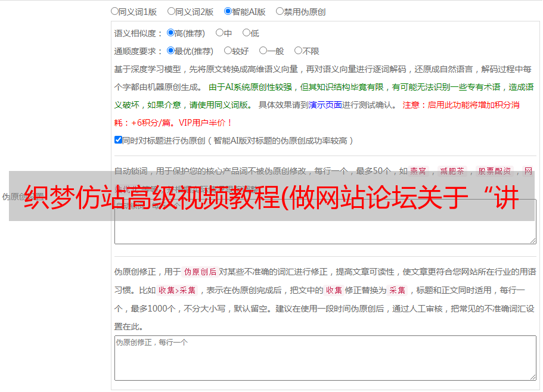The image size is (543, 392).
Task: Select 一般 for 通顺度要求
Action: point(263,51)
